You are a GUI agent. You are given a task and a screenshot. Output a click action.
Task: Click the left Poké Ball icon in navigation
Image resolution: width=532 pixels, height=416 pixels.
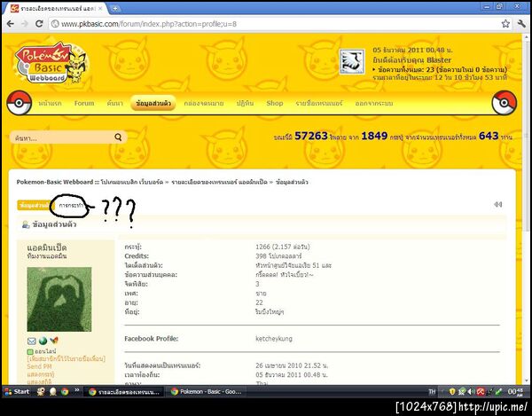(x=20, y=103)
